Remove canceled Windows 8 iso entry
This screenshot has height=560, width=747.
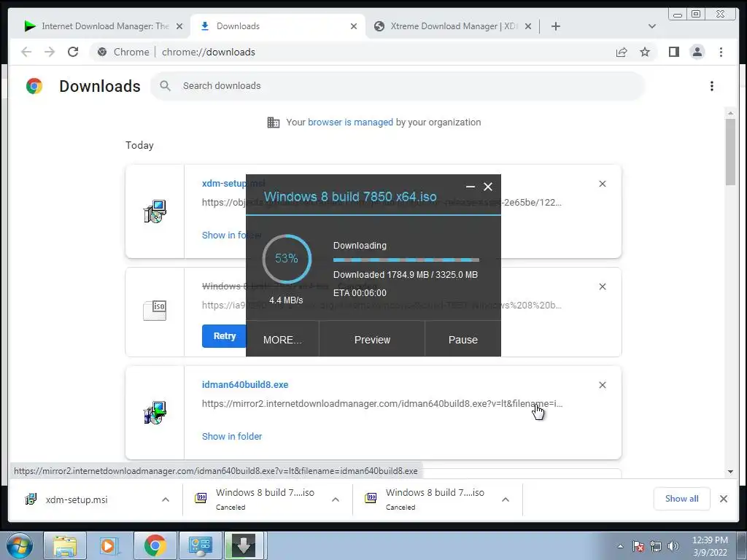pos(602,287)
